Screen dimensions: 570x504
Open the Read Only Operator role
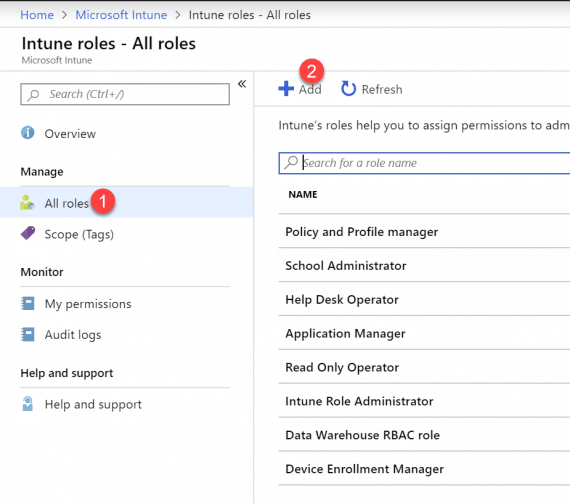[x=342, y=367]
